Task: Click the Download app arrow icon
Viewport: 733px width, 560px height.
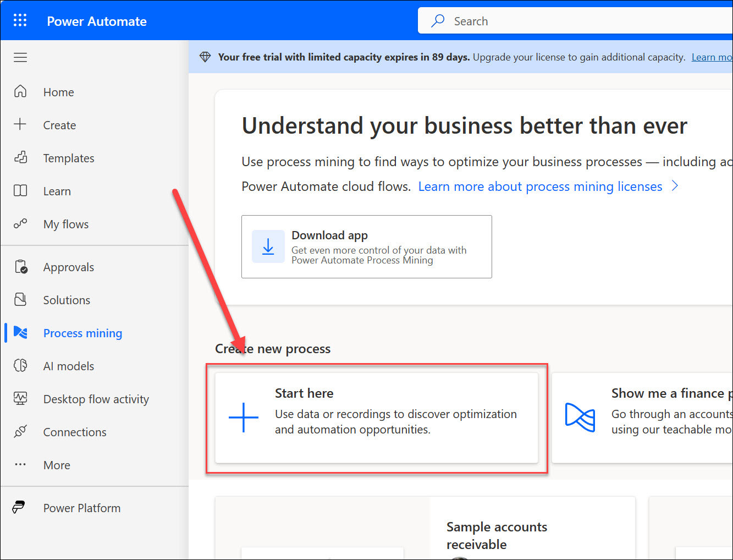Action: click(268, 246)
